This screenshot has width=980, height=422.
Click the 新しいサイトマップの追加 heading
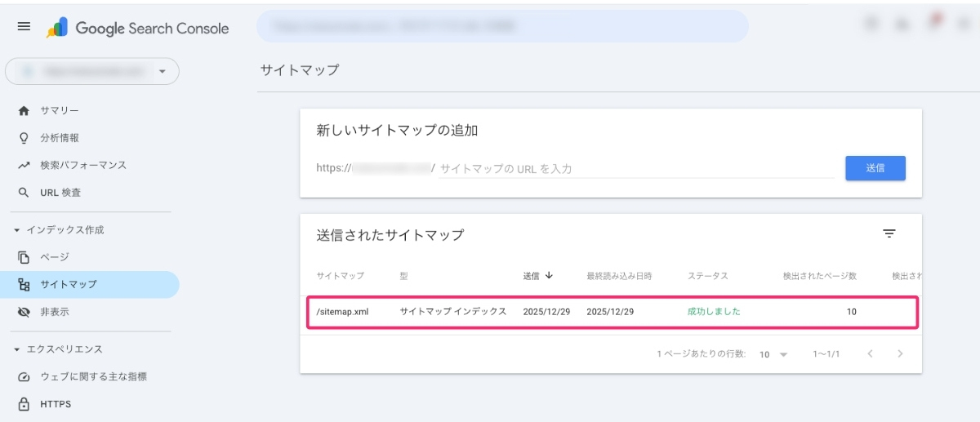(x=397, y=131)
